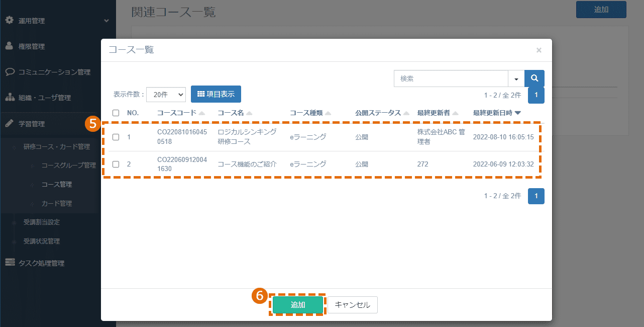Click course code CO220609120041630
The image size is (644, 327).
[181, 164]
